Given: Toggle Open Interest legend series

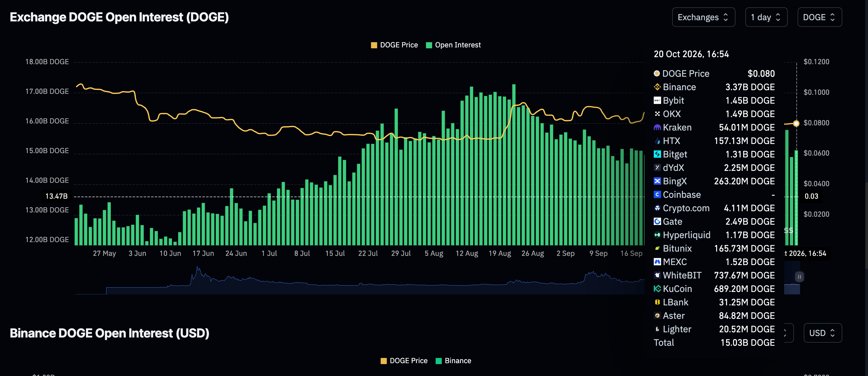Looking at the screenshot, I should [x=453, y=45].
